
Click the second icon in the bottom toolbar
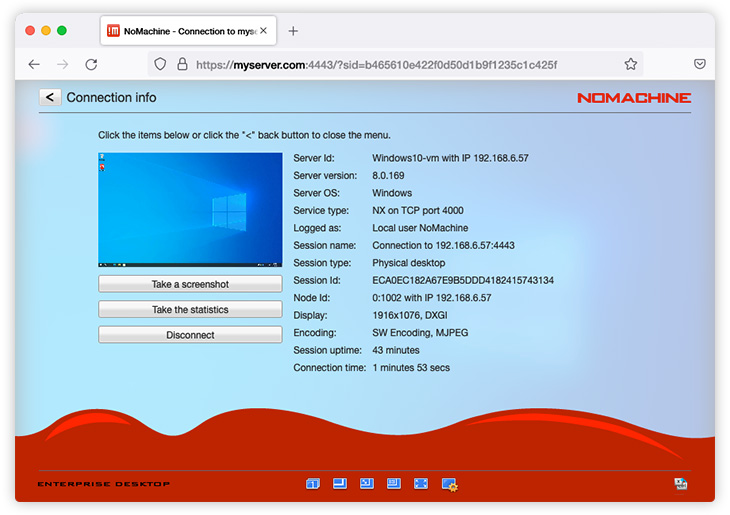coord(340,484)
